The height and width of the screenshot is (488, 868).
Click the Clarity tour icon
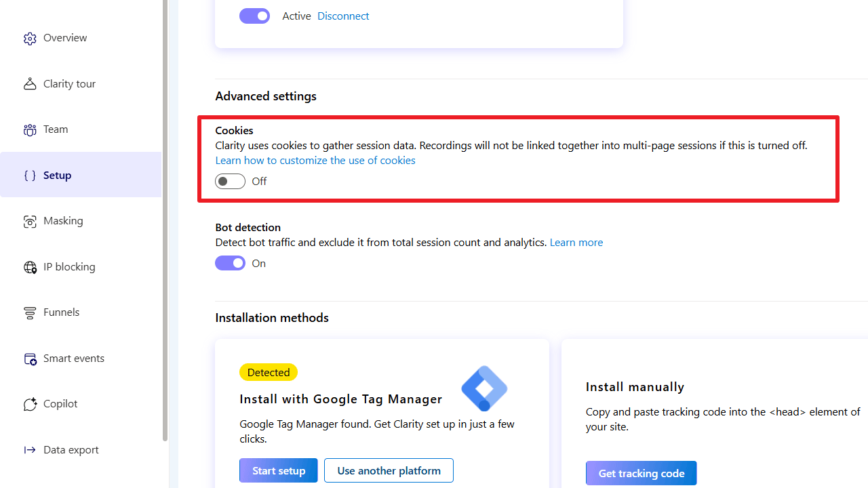[x=30, y=84]
